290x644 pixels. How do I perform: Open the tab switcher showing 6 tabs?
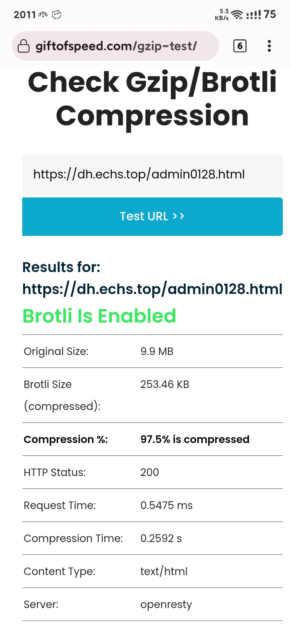click(240, 46)
